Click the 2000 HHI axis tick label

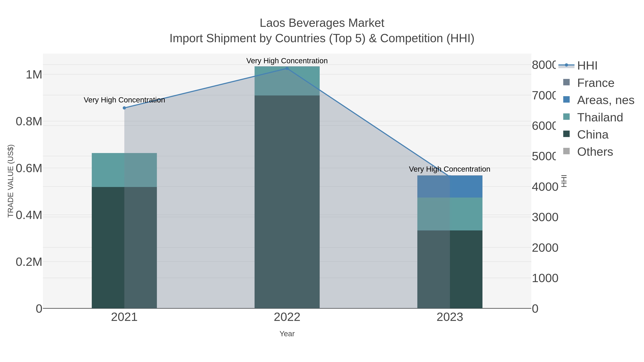(x=545, y=248)
